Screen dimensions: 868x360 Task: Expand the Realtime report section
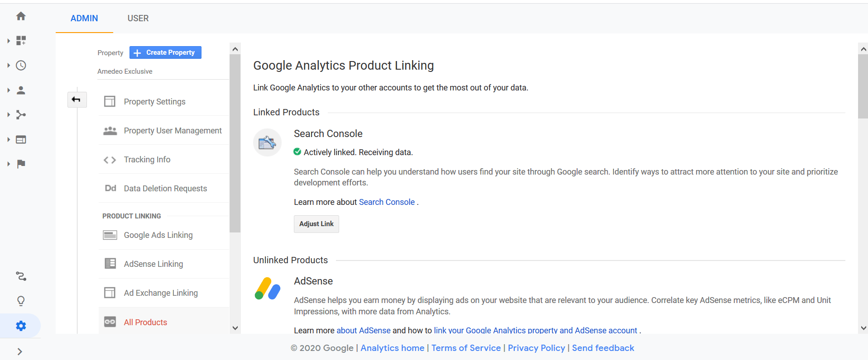point(8,65)
